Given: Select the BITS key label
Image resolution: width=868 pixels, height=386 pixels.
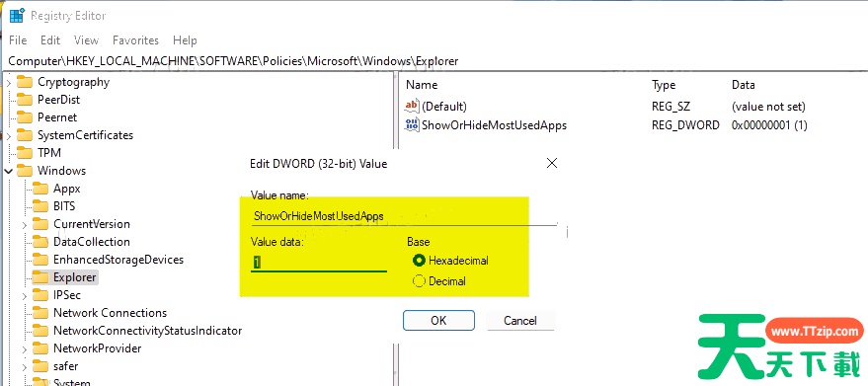Looking at the screenshot, I should (x=64, y=206).
